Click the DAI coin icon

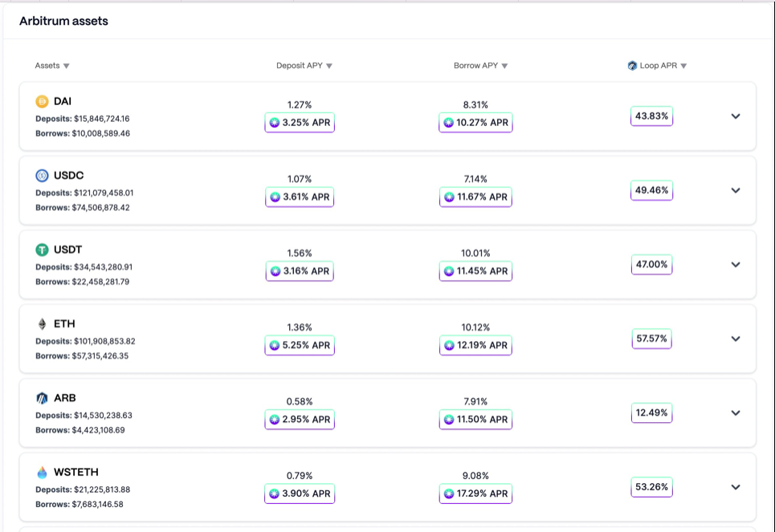pyautogui.click(x=42, y=101)
